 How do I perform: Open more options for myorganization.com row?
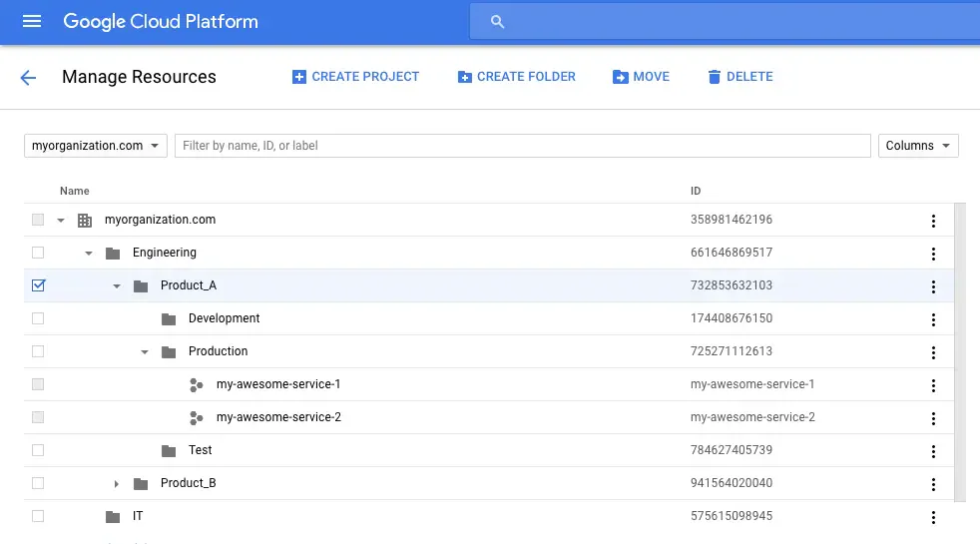pyautogui.click(x=933, y=221)
